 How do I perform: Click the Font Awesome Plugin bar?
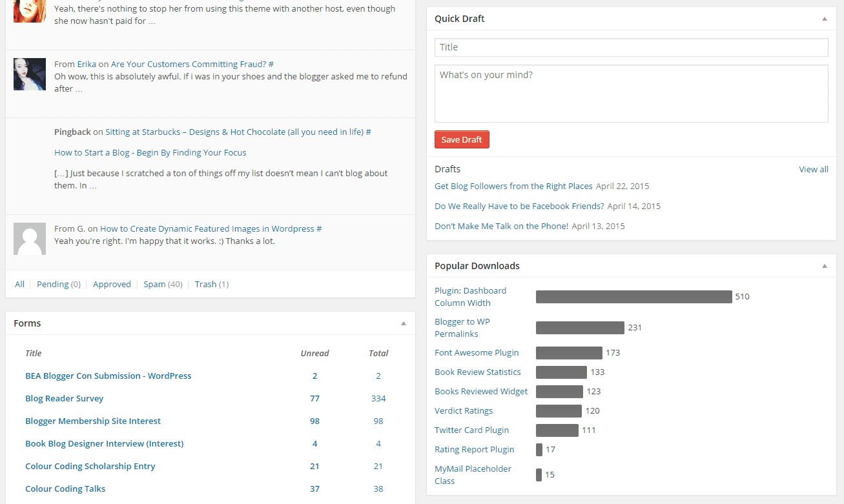click(x=569, y=353)
